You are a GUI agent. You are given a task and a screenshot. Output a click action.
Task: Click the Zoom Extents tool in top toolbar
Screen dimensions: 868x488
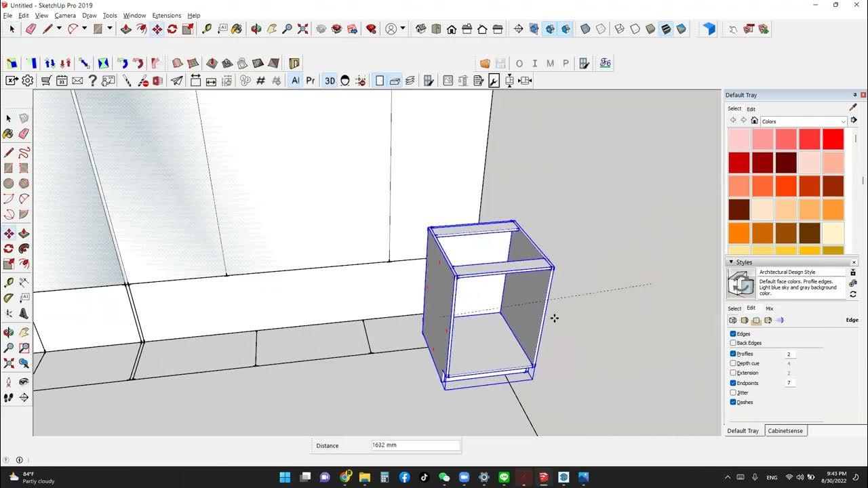click(303, 28)
